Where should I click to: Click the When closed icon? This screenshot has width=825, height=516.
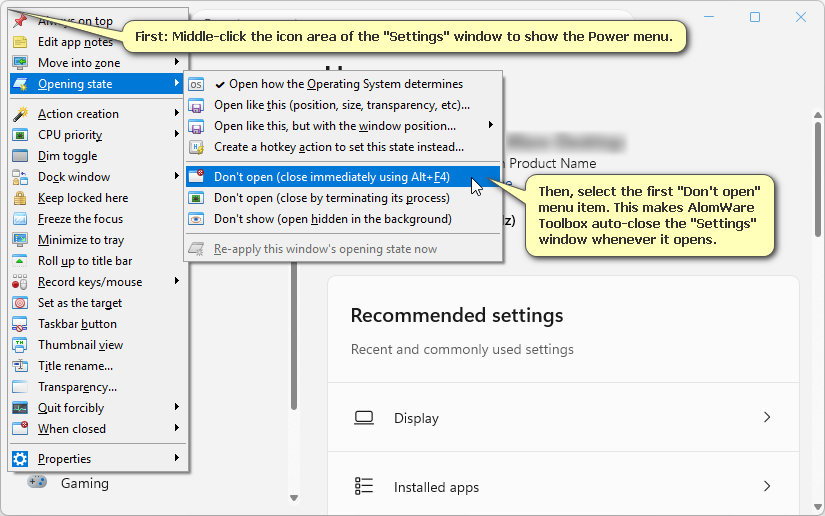(20, 429)
